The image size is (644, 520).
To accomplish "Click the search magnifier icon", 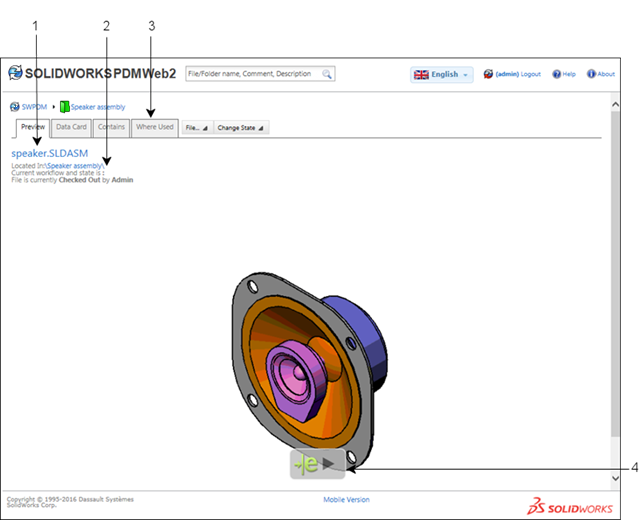I will pyautogui.click(x=327, y=74).
